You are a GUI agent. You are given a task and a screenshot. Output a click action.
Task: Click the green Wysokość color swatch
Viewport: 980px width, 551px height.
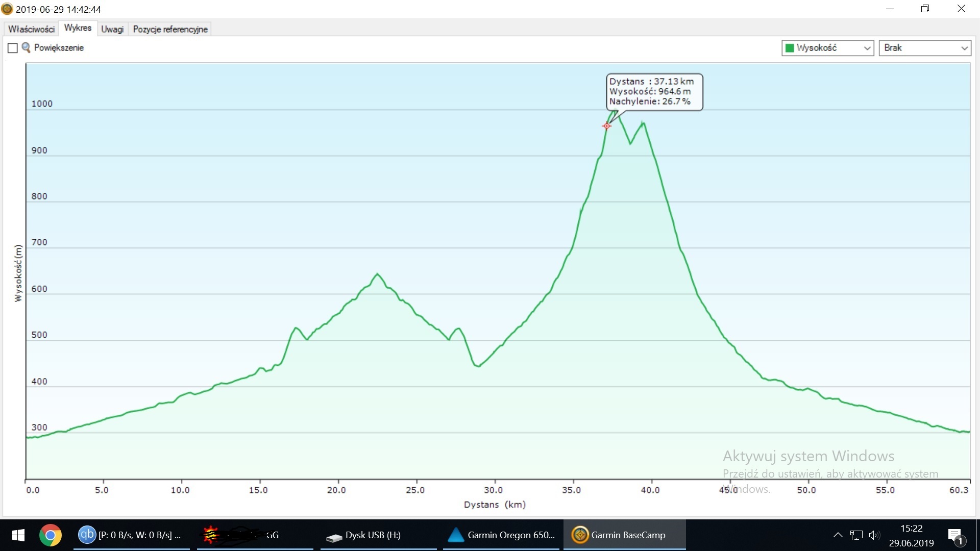[x=790, y=48]
